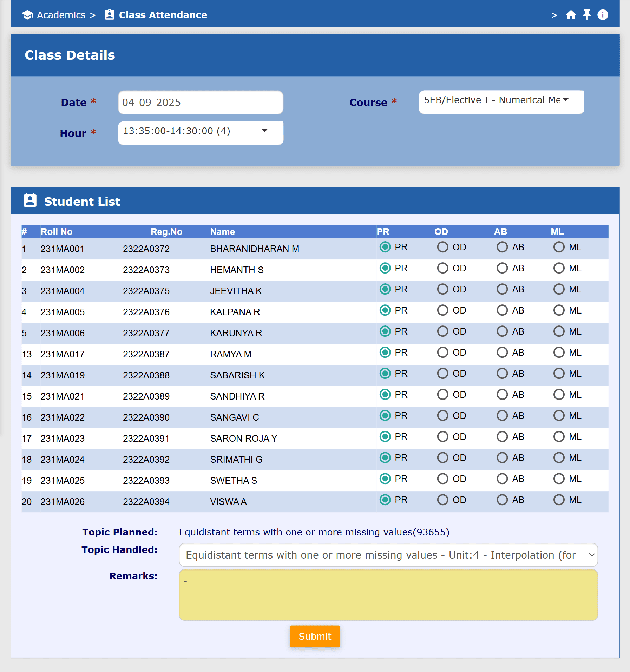The height and width of the screenshot is (672, 630).
Task: Click the Academics graduation cap icon
Action: [27, 15]
